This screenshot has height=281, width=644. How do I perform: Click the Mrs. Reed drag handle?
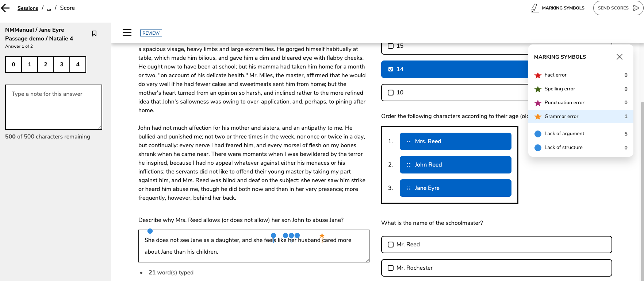(x=409, y=141)
